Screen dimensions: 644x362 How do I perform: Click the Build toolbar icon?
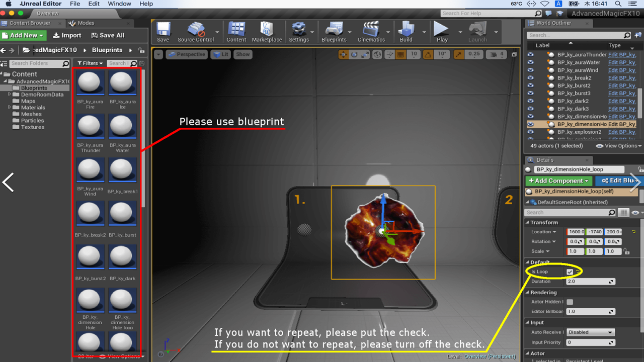coord(406,32)
